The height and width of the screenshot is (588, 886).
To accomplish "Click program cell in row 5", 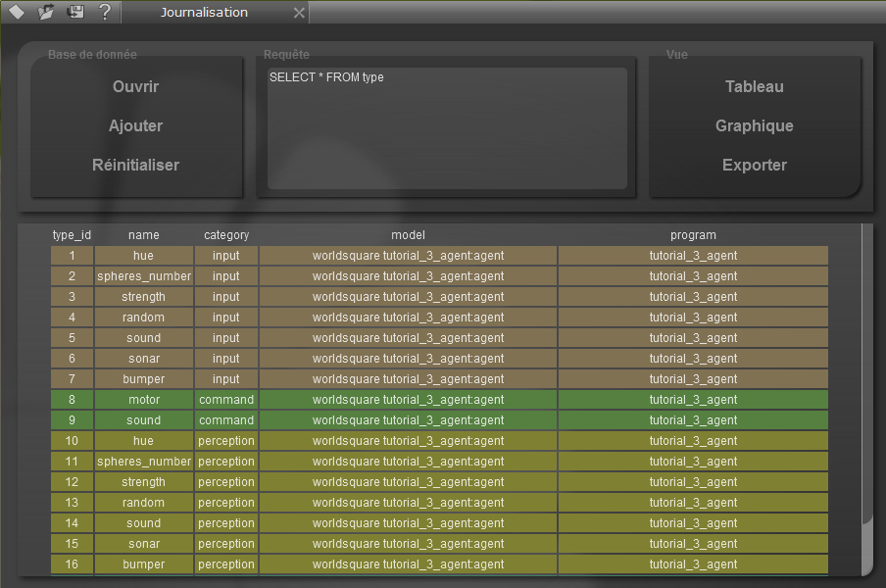I will click(x=693, y=338).
